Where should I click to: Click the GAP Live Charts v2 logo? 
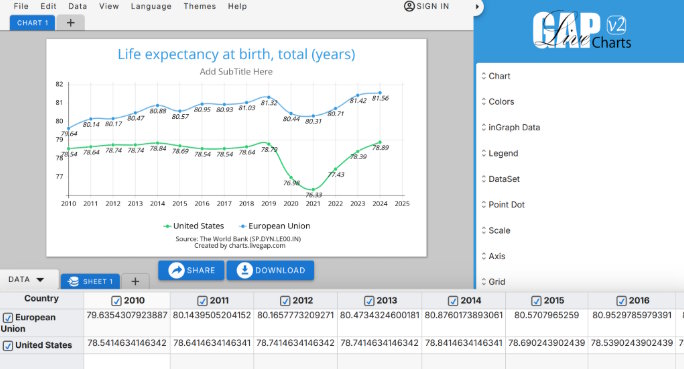pyautogui.click(x=581, y=30)
